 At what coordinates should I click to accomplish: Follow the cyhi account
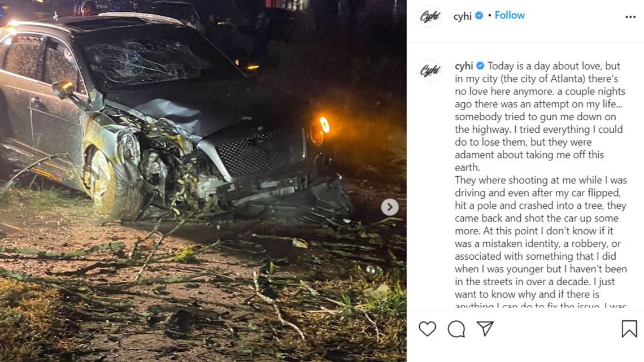point(510,15)
